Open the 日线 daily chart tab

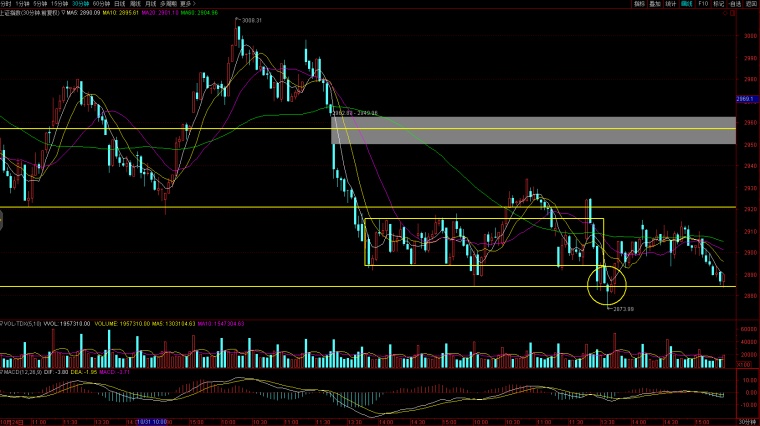click(x=120, y=3)
